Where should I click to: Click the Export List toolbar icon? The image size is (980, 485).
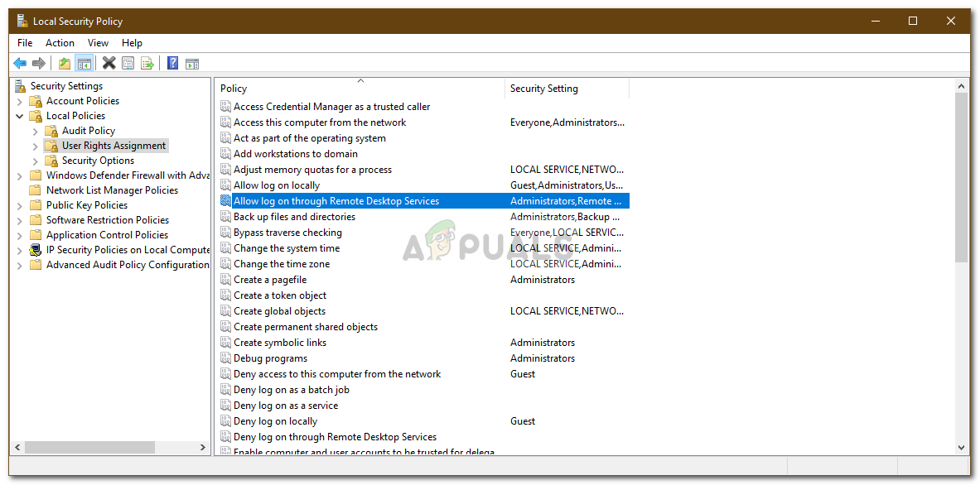(x=147, y=63)
